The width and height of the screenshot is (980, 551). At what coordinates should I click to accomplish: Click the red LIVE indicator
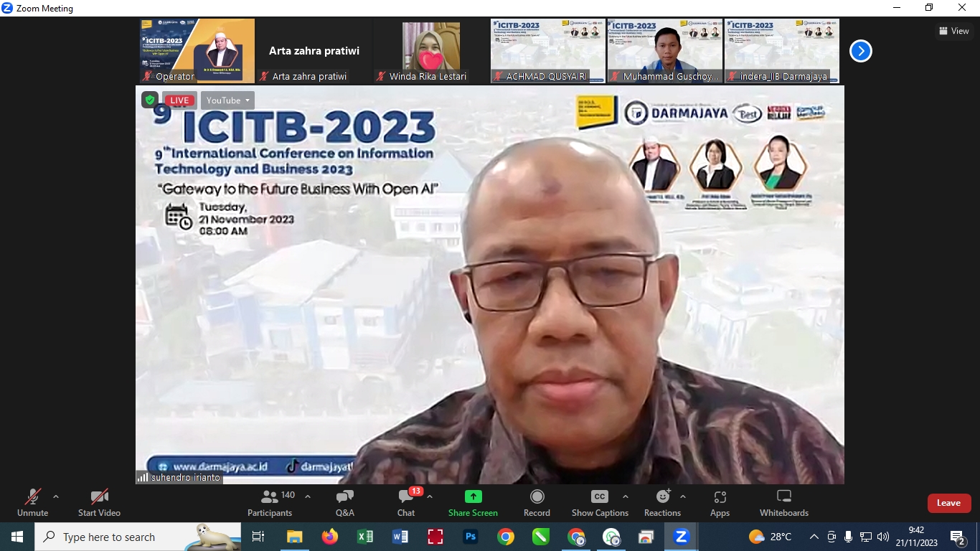pyautogui.click(x=179, y=100)
